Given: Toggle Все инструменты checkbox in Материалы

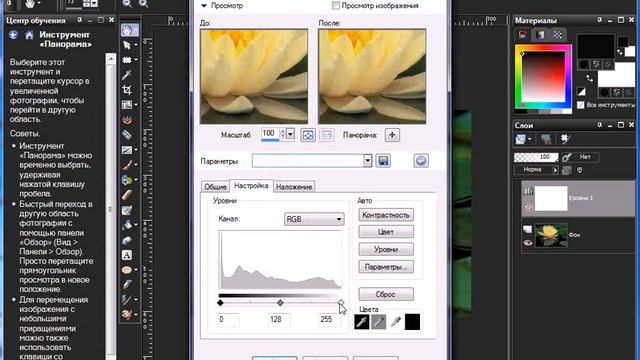Looking at the screenshot, I should 580,105.
